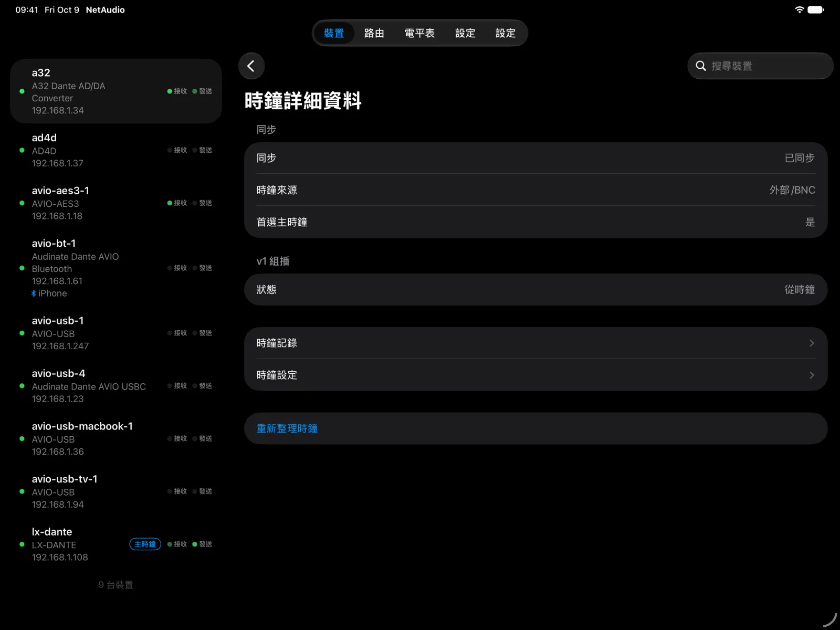Click the 9 台裝置 count label
The image size is (840, 630).
[x=115, y=585]
